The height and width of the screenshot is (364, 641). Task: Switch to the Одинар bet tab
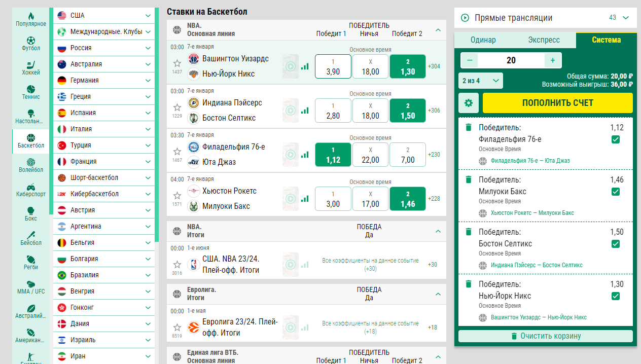[483, 40]
